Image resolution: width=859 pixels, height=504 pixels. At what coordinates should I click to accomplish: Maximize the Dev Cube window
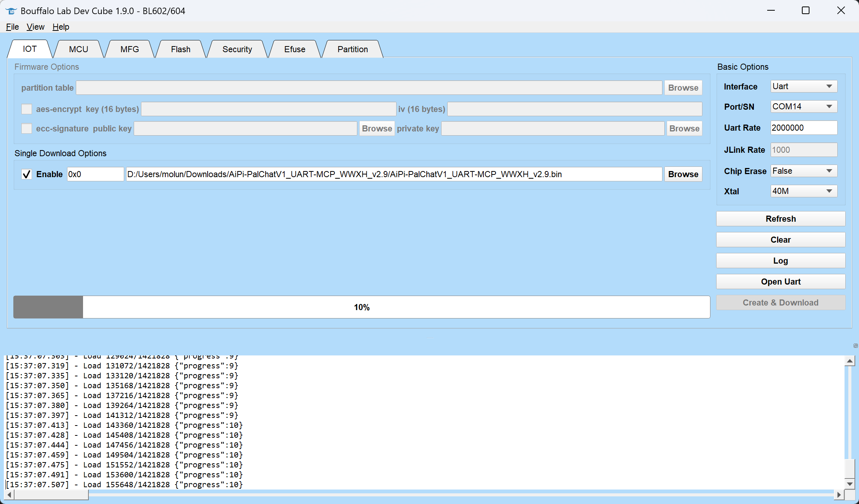pyautogui.click(x=806, y=11)
